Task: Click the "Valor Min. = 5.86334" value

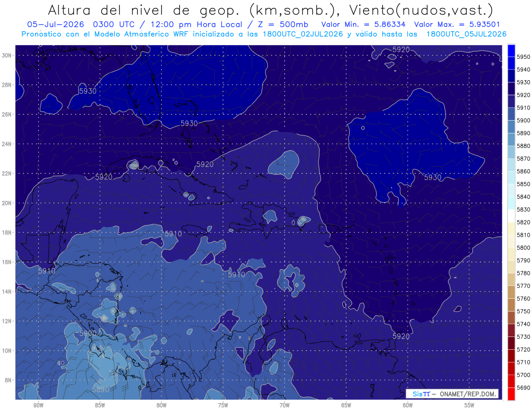Action: 364,24
